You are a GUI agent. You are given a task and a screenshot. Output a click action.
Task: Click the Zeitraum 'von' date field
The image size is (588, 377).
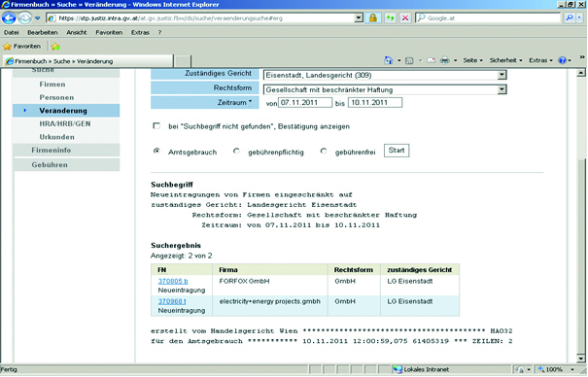coord(305,103)
